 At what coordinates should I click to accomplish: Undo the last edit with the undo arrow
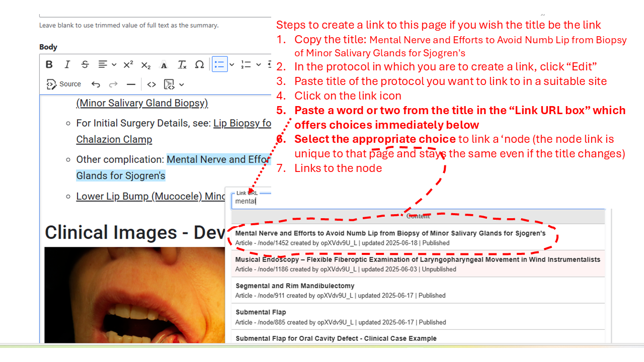point(96,84)
